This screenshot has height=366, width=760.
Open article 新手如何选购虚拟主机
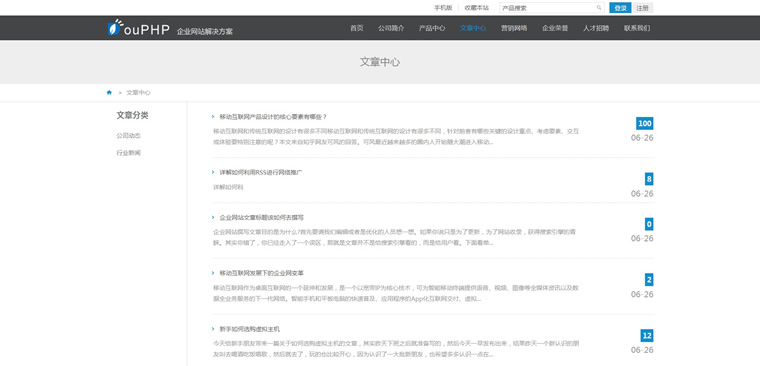pyautogui.click(x=250, y=329)
